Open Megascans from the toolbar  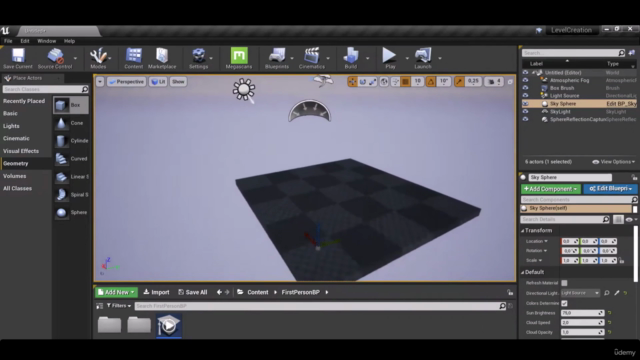(239, 58)
